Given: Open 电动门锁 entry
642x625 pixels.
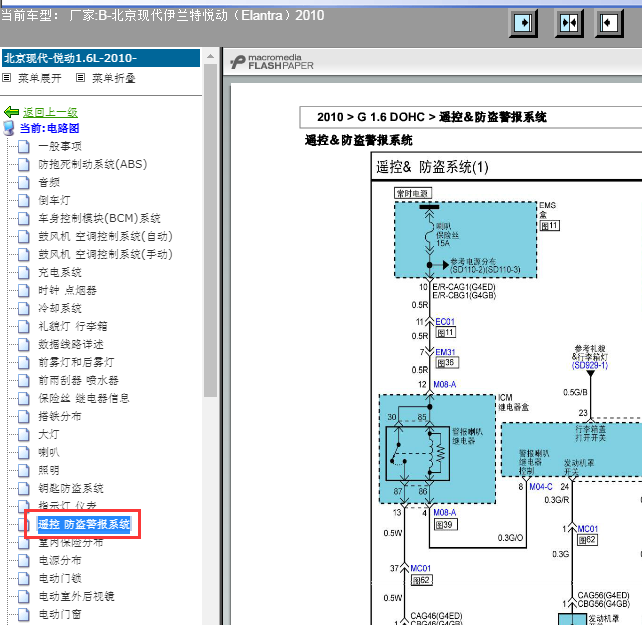Looking at the screenshot, I should tap(60, 578).
